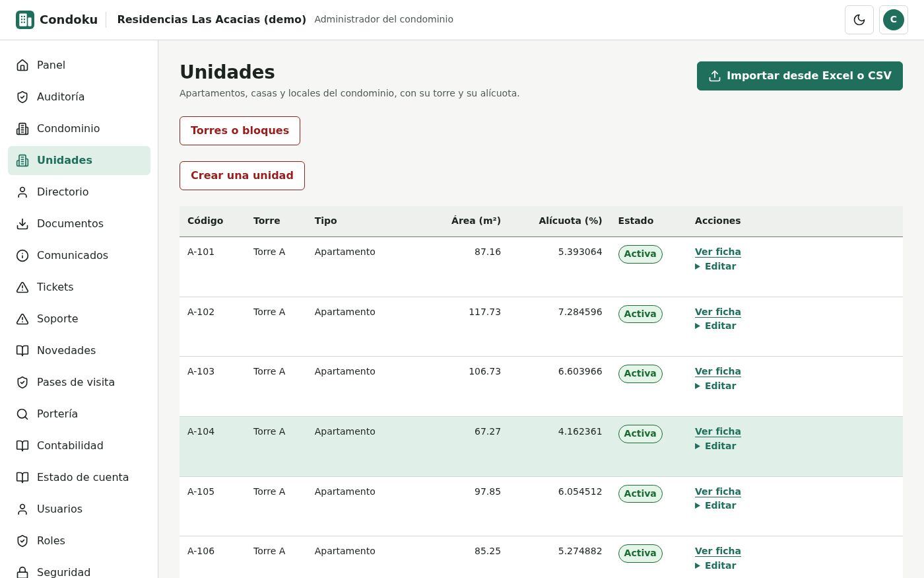Viewport: 924px width, 578px height.
Task: Expand Editar for unit A-104
Action: point(715,446)
